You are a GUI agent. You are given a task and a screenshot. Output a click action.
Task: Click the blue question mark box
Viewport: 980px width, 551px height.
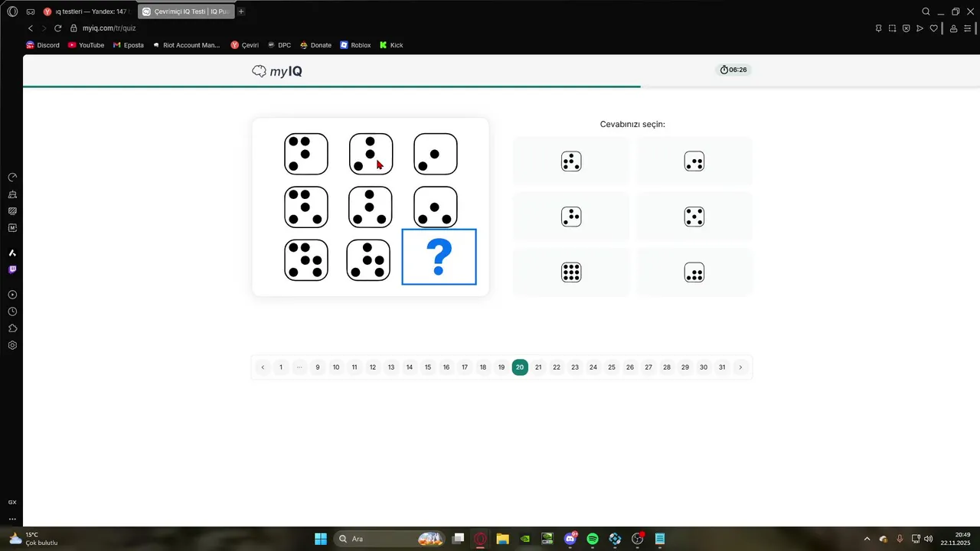tap(439, 257)
